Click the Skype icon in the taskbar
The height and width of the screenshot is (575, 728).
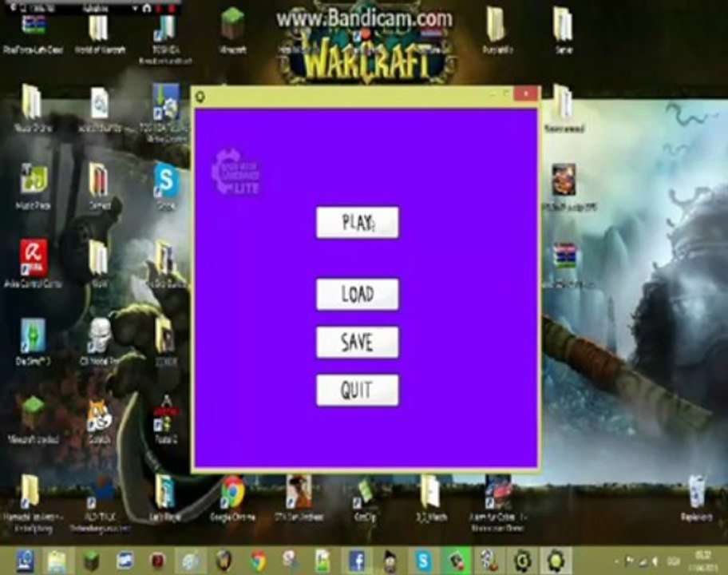coord(423,561)
